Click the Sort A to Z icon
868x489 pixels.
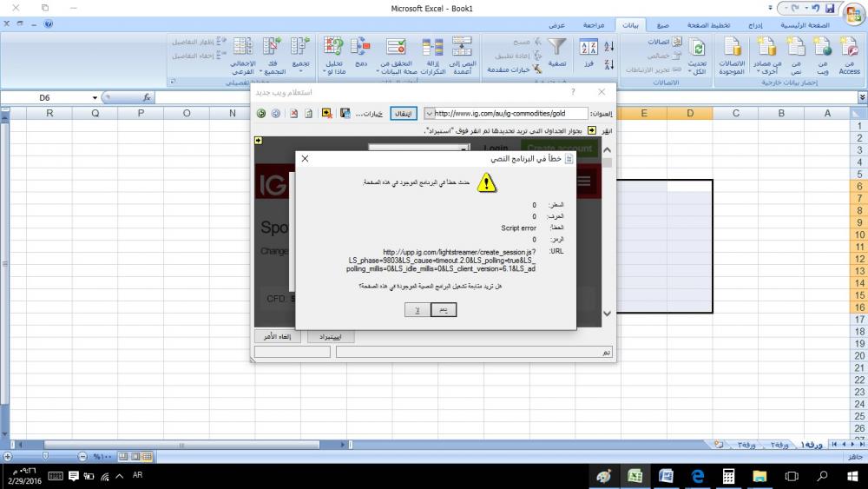[608, 45]
